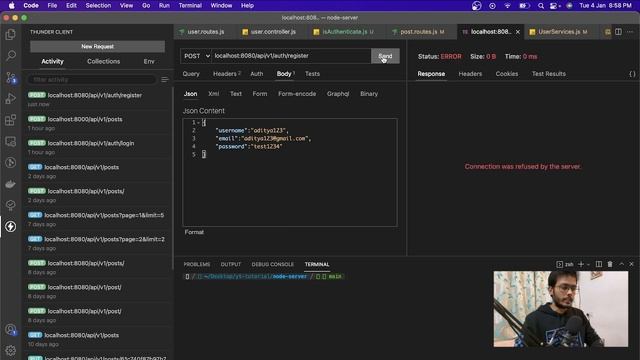Click the request URL input field
This screenshot has height=360, width=640.
point(291,56)
